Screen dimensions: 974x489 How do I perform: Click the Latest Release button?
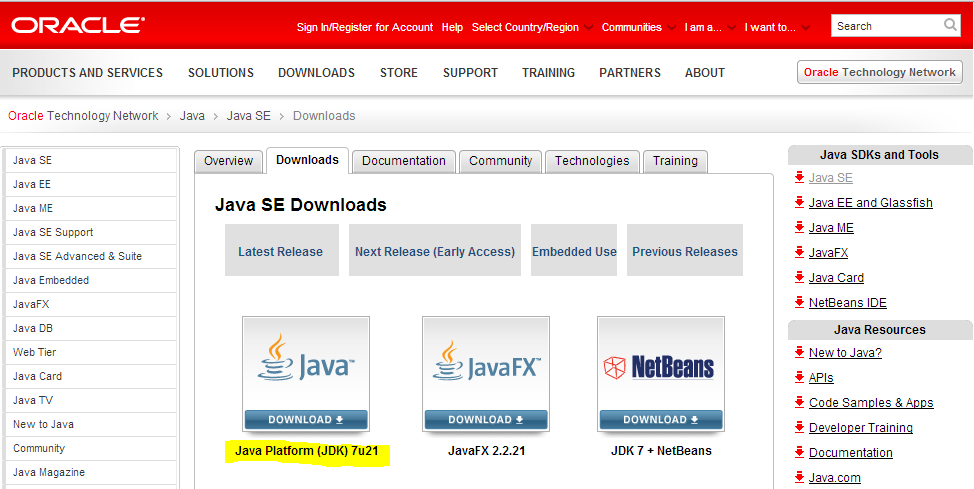pyautogui.click(x=281, y=250)
